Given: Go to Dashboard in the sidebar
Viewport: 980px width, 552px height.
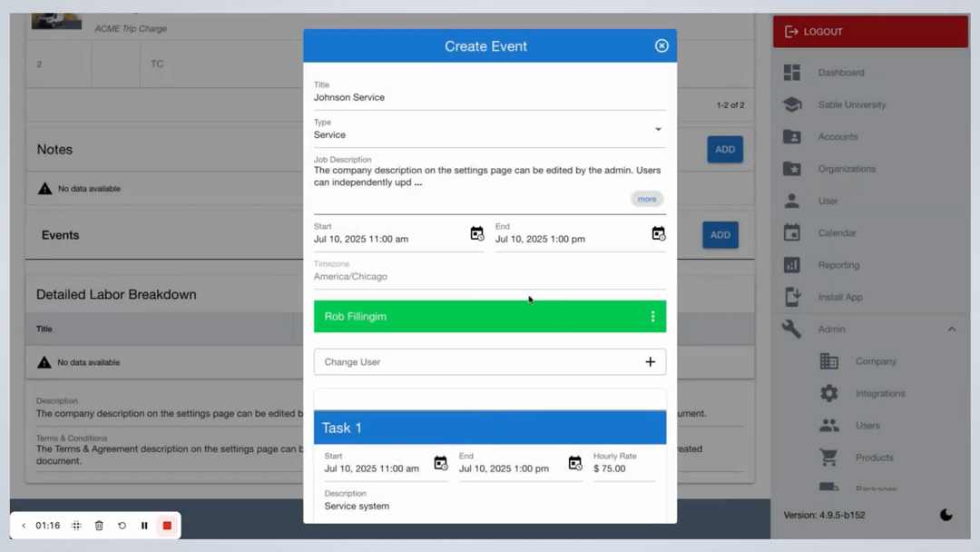Looking at the screenshot, I should coord(840,73).
